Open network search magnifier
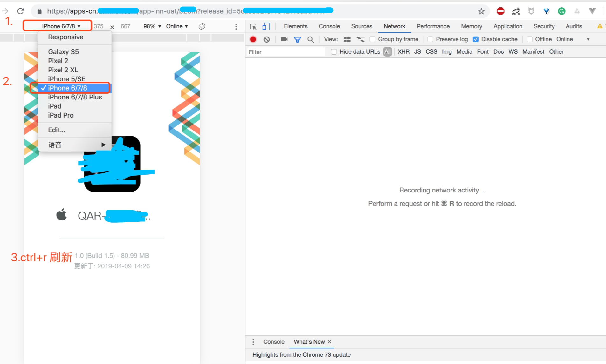 [311, 39]
